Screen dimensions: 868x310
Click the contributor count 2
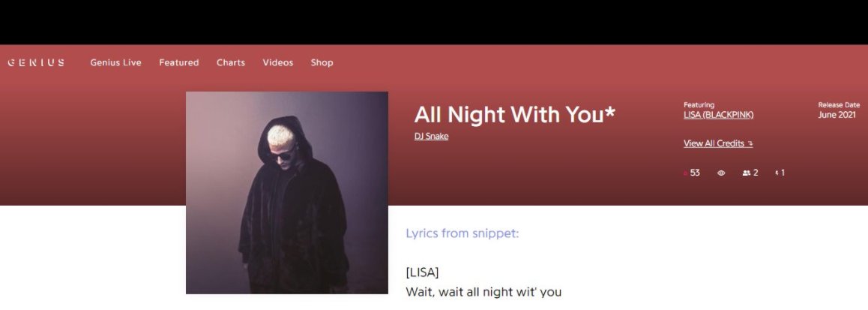[756, 173]
